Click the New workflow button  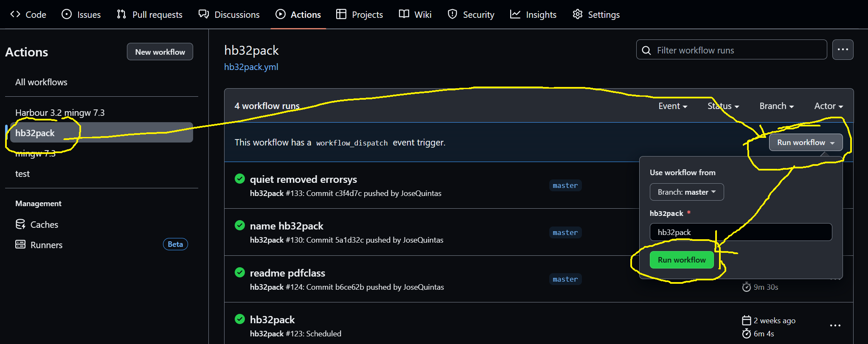tap(160, 52)
